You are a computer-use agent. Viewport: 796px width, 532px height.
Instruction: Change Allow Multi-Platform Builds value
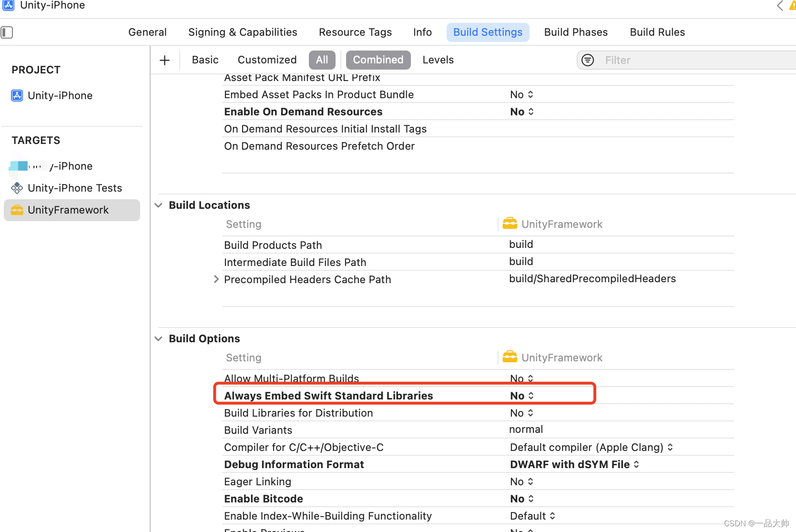tap(522, 379)
